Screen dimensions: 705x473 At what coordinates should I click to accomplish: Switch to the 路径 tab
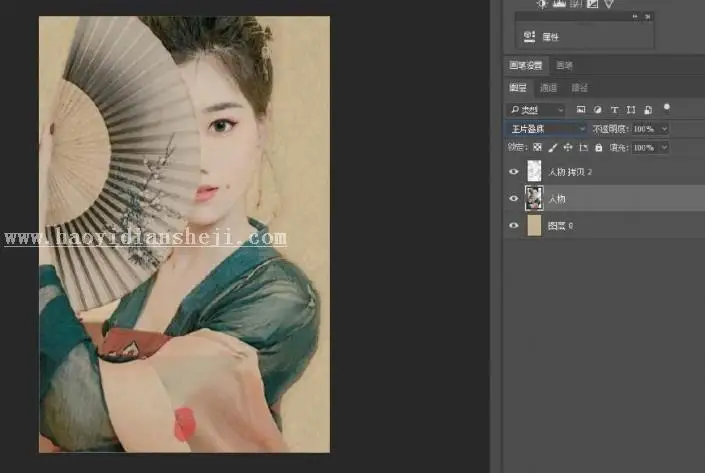pos(580,88)
